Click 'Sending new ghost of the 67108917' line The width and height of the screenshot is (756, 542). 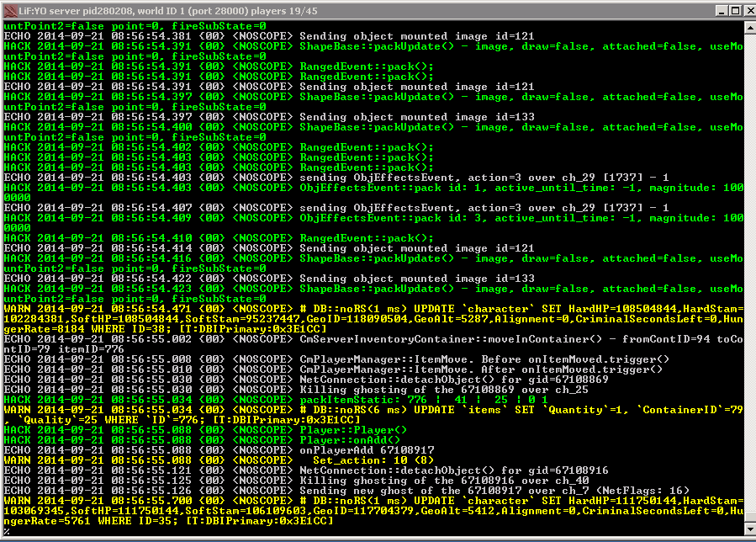pyautogui.click(x=346, y=492)
